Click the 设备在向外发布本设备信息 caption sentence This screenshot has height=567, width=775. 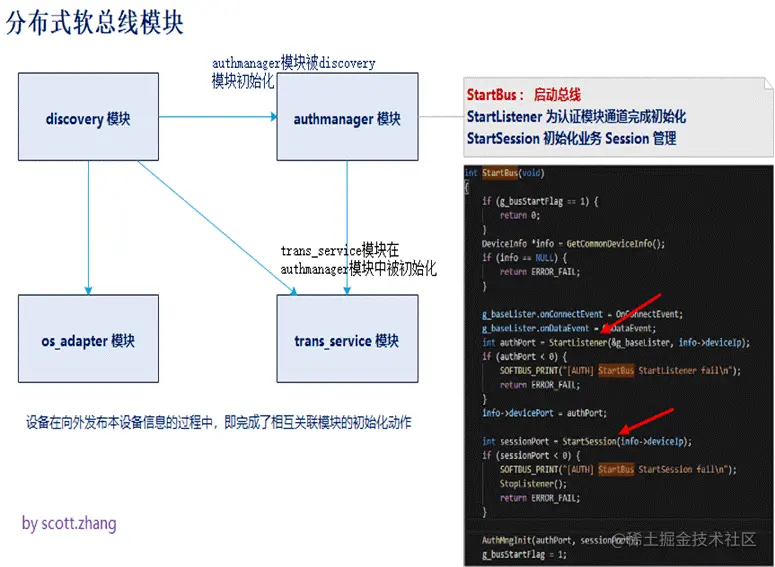point(218,423)
